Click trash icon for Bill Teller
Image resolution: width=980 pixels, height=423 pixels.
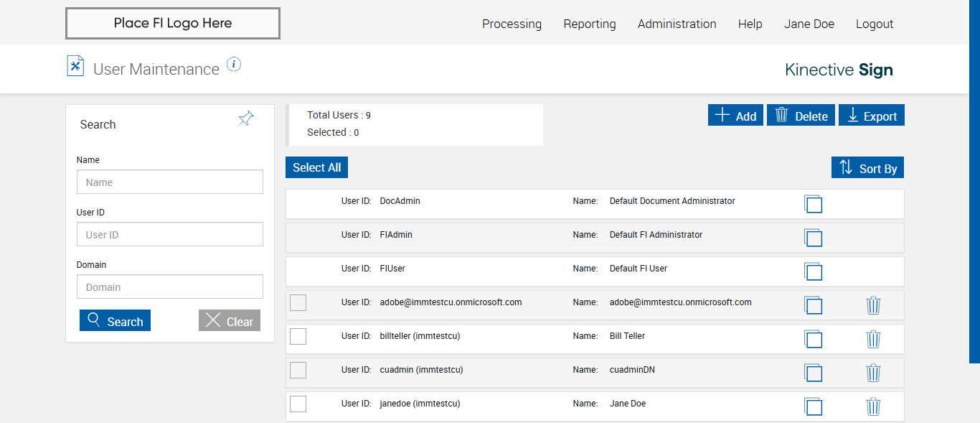873,339
